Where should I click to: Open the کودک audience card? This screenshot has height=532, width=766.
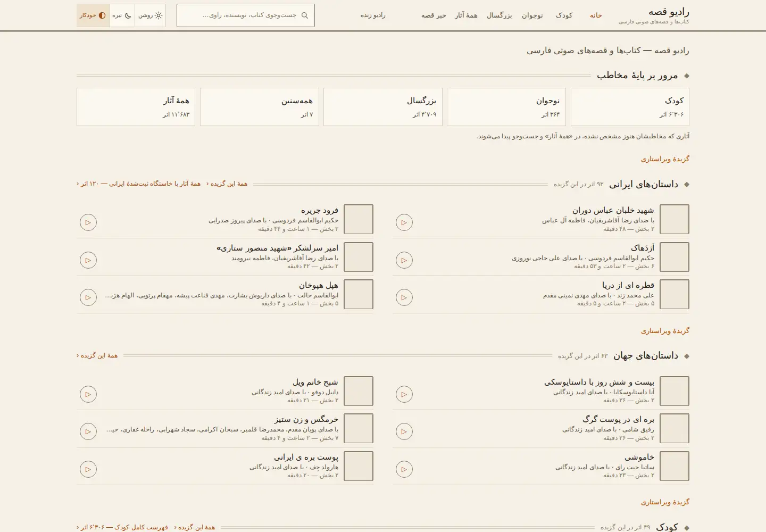pos(630,107)
